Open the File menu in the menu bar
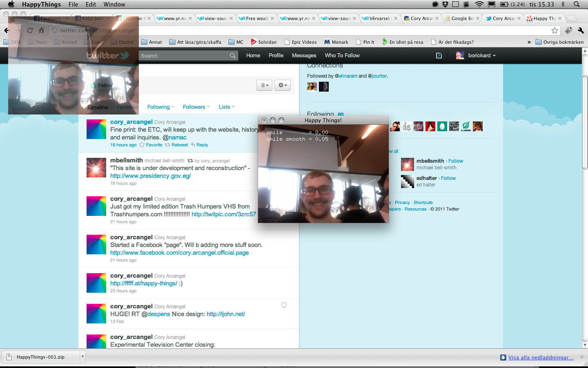Viewport: 588px width, 368px height. point(73,4)
